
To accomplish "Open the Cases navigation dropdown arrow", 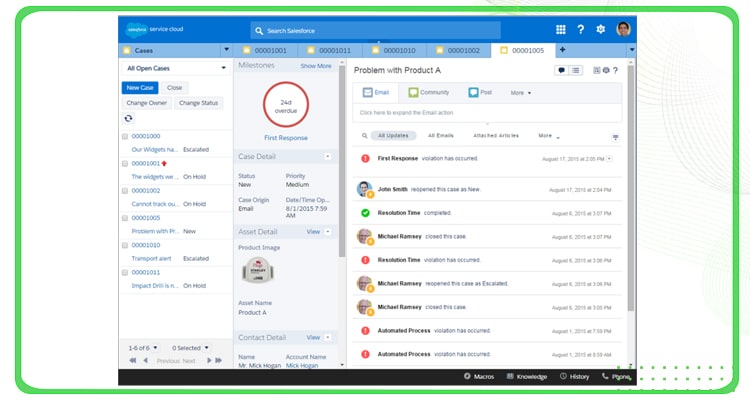I will pos(226,49).
